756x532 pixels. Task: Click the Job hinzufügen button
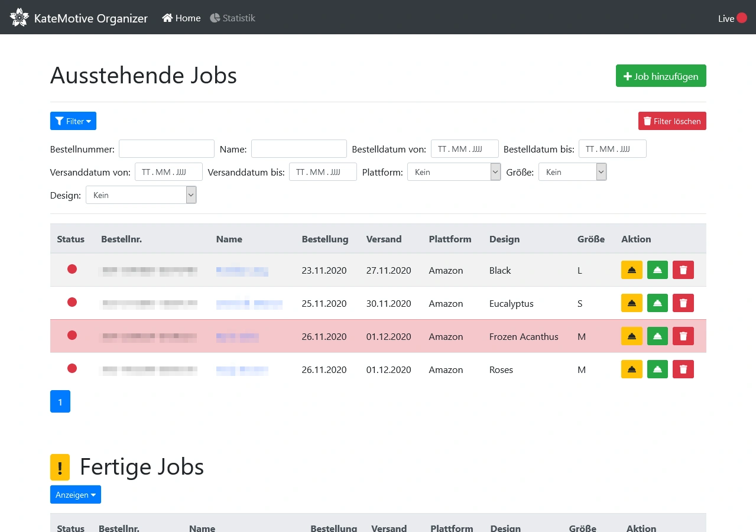661,76
